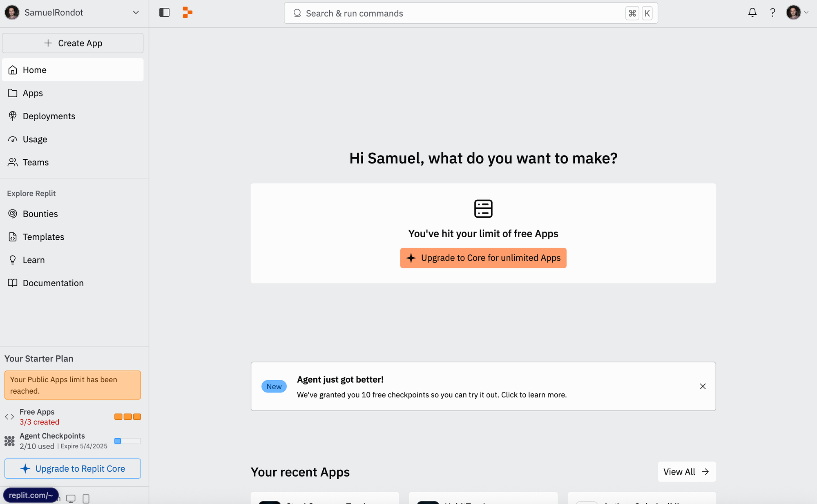Dismiss the Agent just got better banner
This screenshot has width=817, height=504.
(703, 386)
